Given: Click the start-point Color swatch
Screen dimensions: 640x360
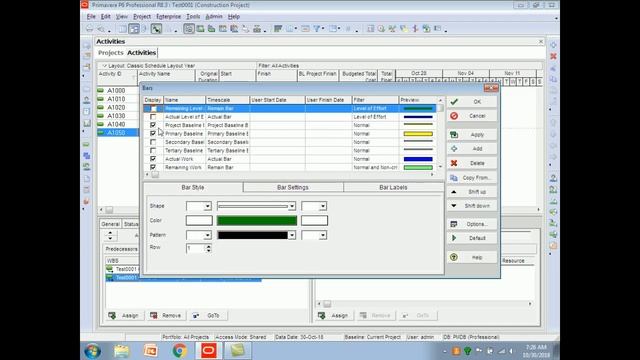Looking at the screenshot, I should [x=199, y=221].
